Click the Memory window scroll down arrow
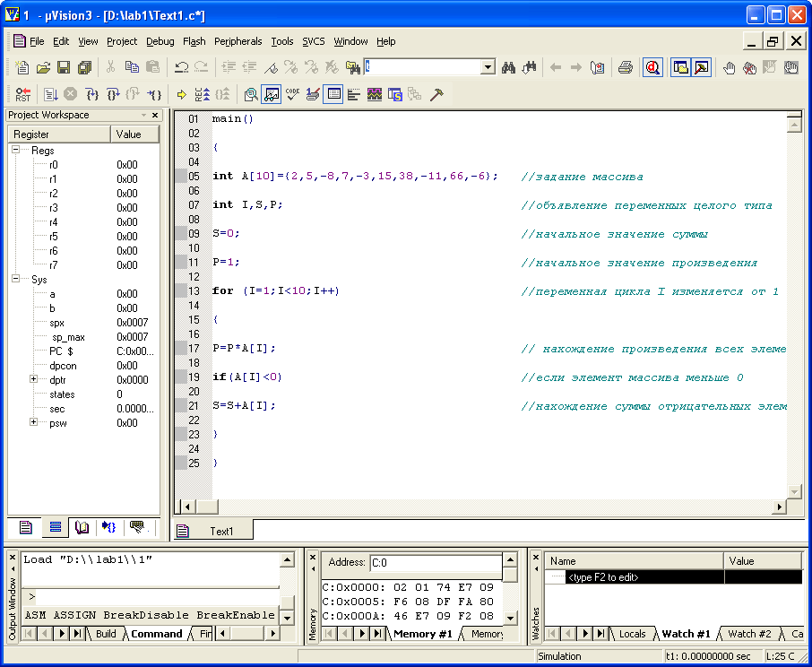 [x=510, y=618]
